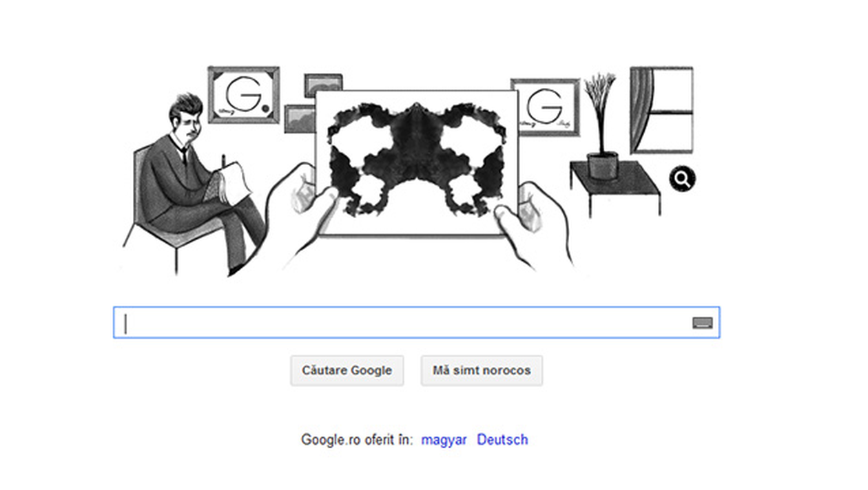Click the potted plant on the table
Viewport: 868px width, 490px height.
[x=600, y=127]
